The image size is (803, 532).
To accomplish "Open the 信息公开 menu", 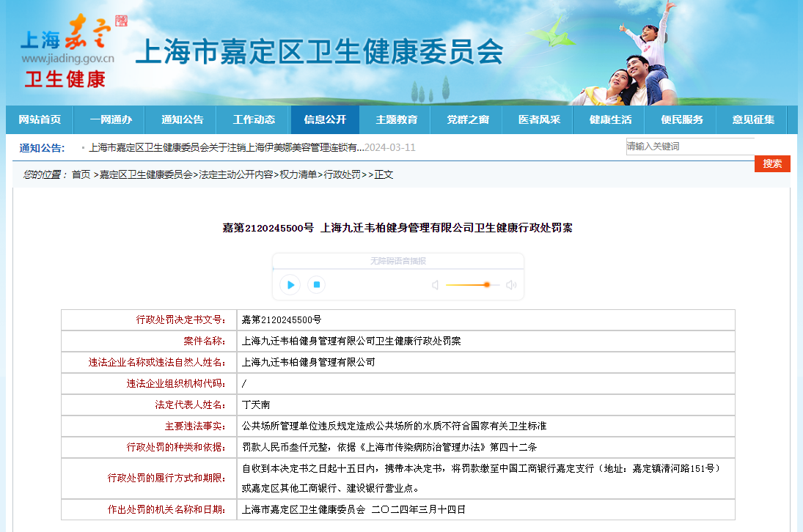I will click(x=325, y=119).
